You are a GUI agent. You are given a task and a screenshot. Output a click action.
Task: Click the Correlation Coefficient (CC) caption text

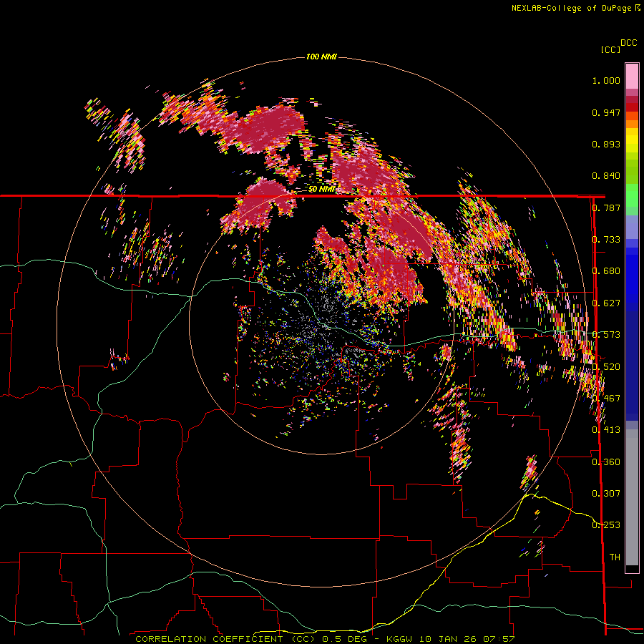[225, 639]
